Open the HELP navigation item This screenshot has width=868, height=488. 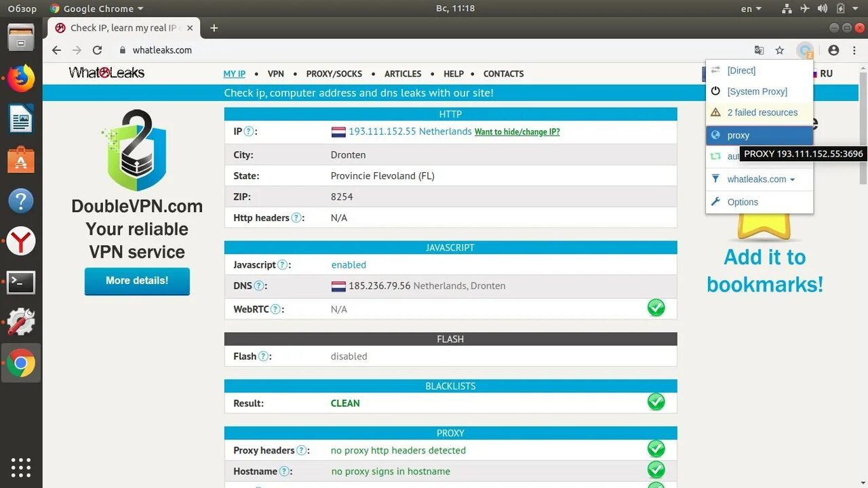click(x=454, y=74)
